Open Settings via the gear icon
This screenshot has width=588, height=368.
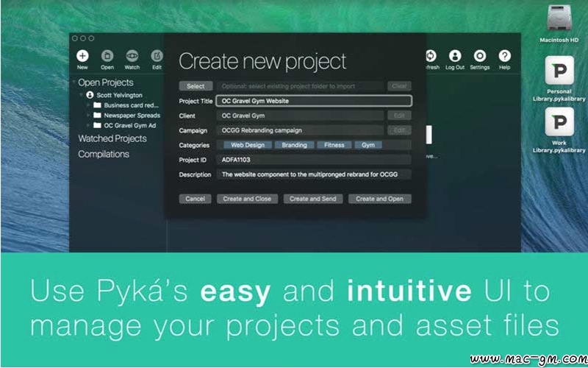pyautogui.click(x=480, y=56)
